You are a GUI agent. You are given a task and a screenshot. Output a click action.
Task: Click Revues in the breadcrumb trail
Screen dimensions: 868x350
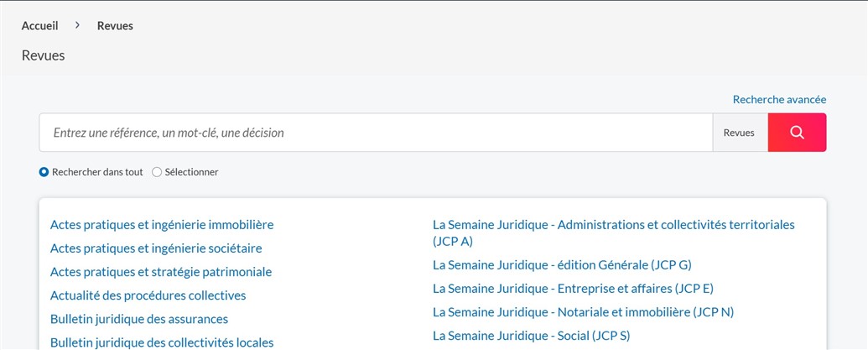(x=115, y=25)
